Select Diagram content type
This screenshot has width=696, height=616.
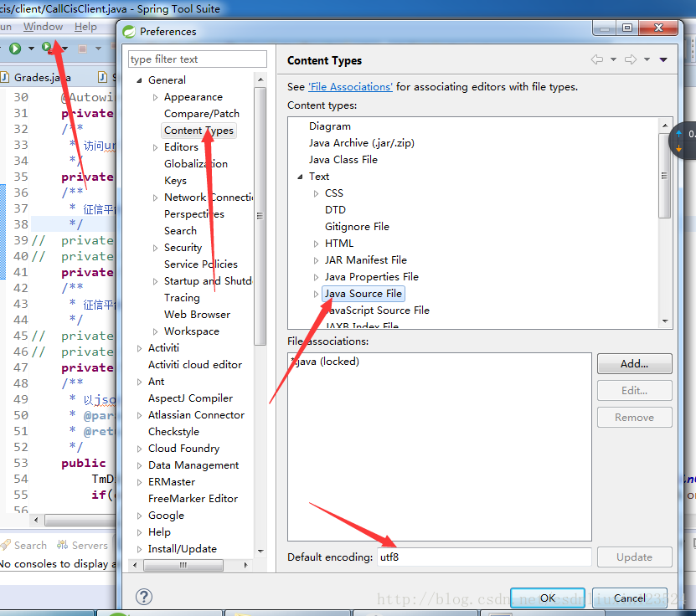(x=330, y=126)
